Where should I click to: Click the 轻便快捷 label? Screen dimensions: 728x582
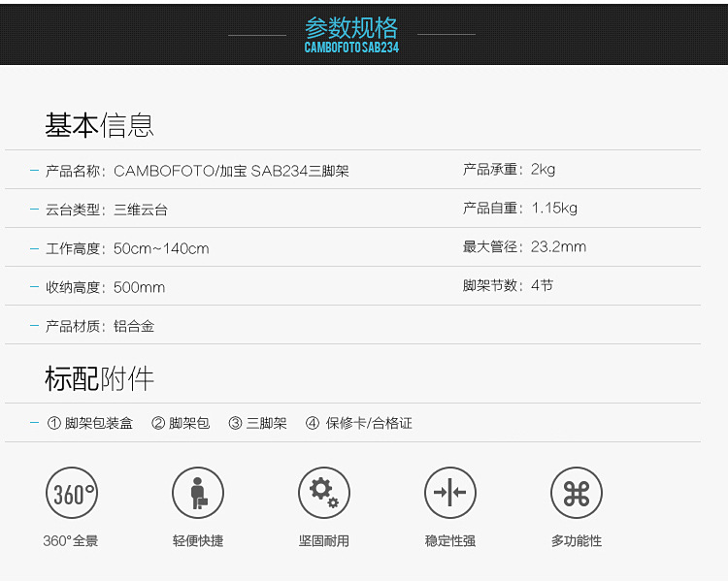198,541
